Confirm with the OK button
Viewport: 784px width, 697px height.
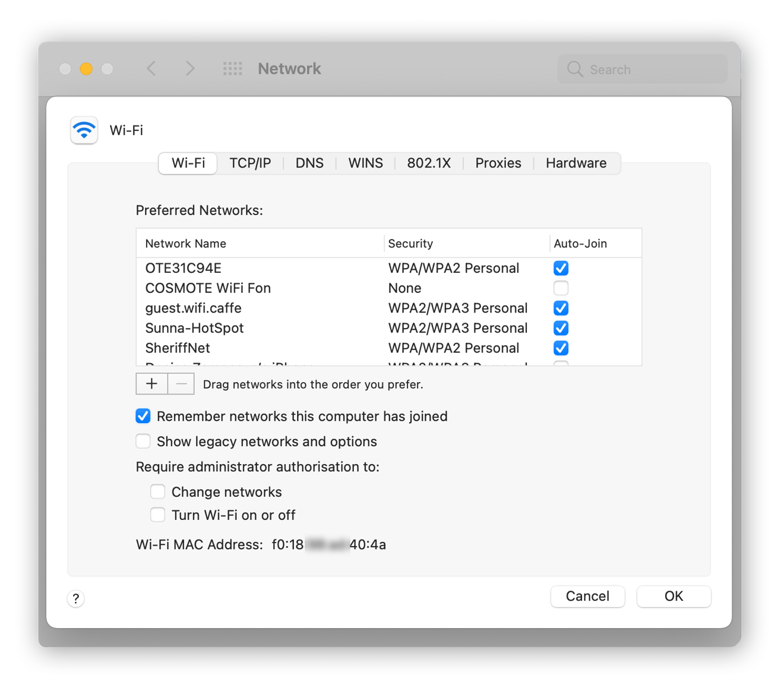(x=674, y=597)
